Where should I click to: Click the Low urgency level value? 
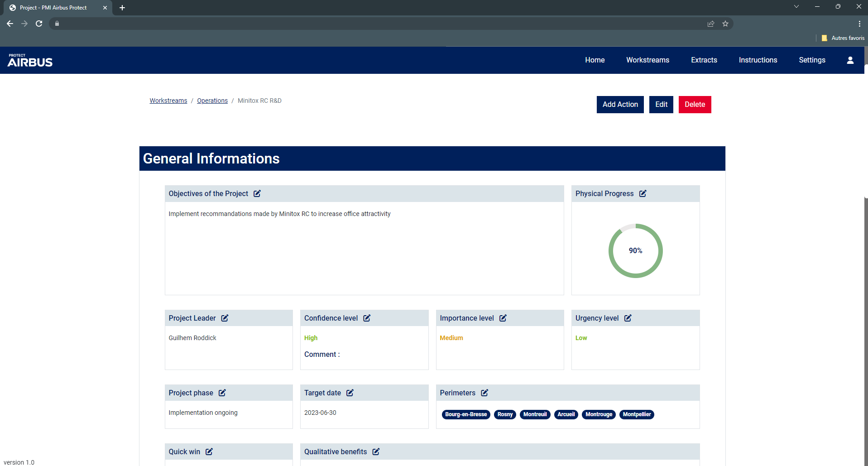coord(581,338)
